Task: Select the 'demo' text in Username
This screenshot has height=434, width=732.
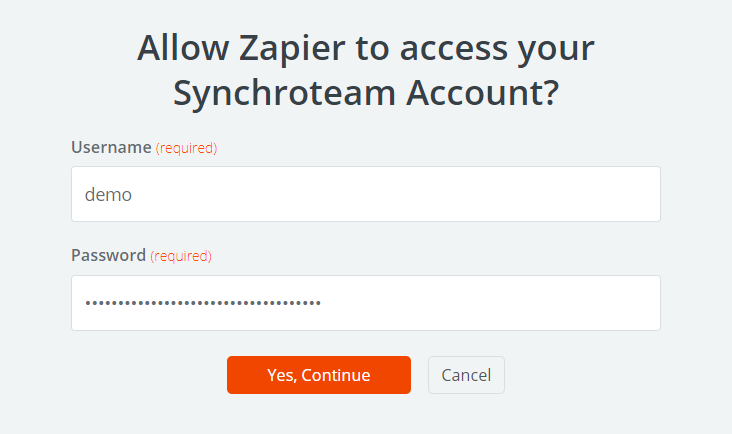Action: pyautogui.click(x=108, y=195)
